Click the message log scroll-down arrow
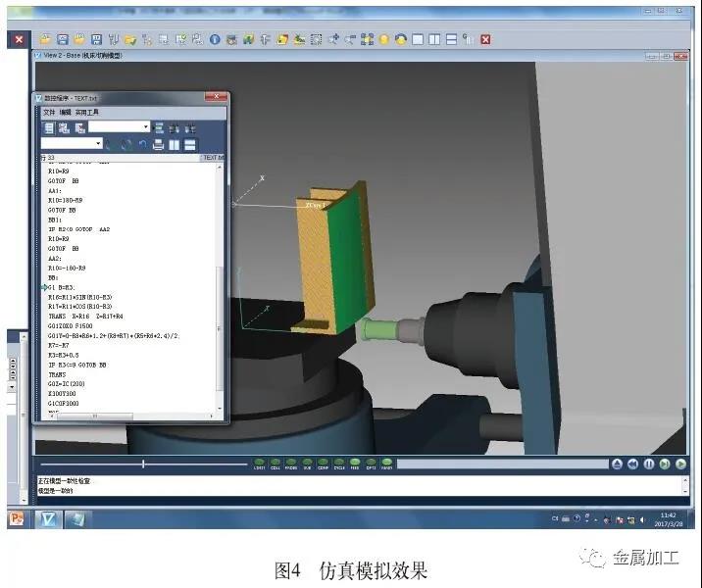Image resolution: width=702 pixels, height=588 pixels. (x=685, y=491)
